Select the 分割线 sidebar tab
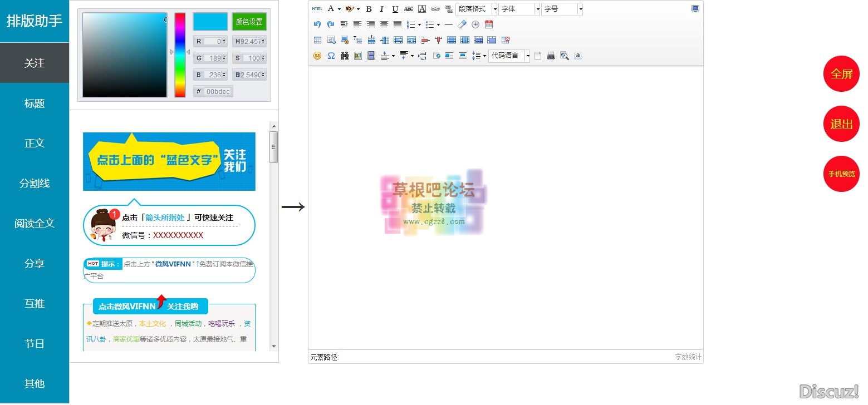Screen dimensions: 868x405 [35, 184]
